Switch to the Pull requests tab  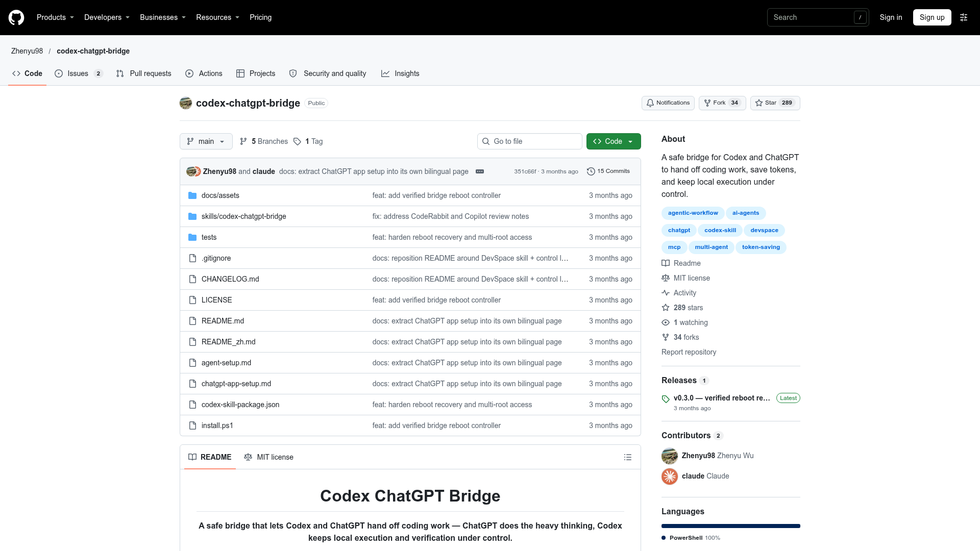pos(144,73)
